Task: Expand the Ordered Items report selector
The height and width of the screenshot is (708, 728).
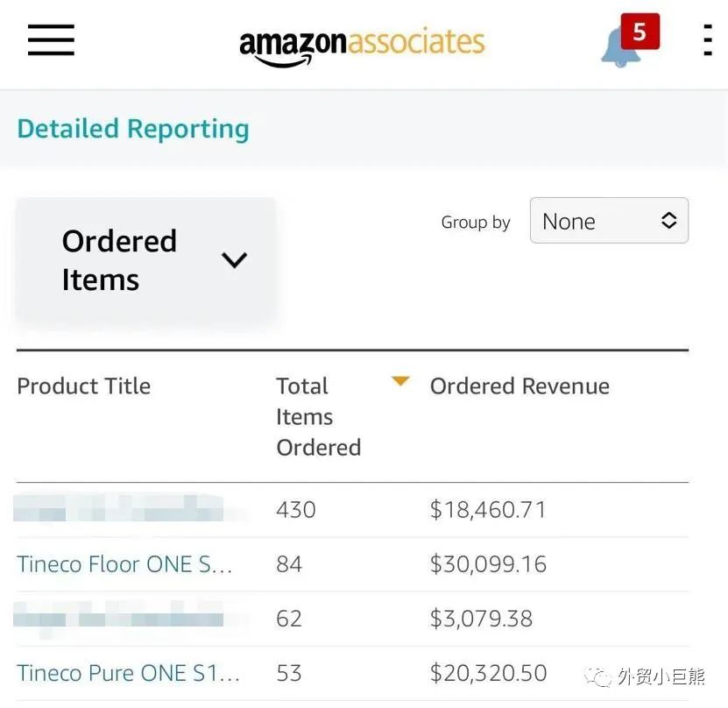Action: click(x=145, y=259)
